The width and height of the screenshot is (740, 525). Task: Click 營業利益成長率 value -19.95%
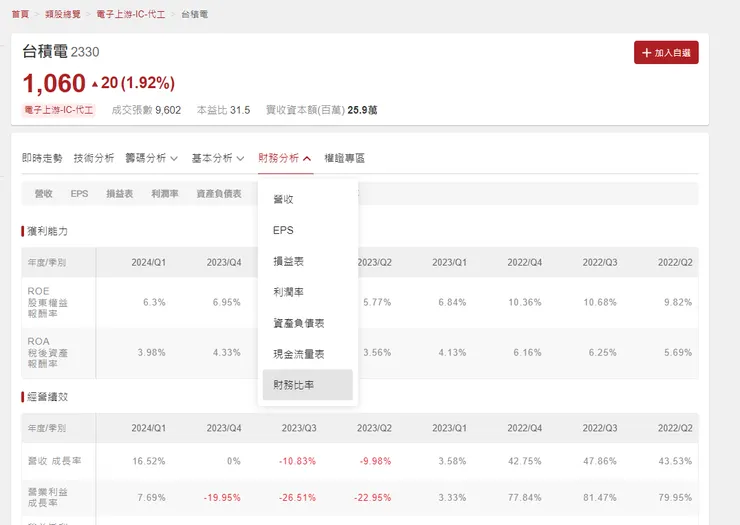click(x=222, y=498)
